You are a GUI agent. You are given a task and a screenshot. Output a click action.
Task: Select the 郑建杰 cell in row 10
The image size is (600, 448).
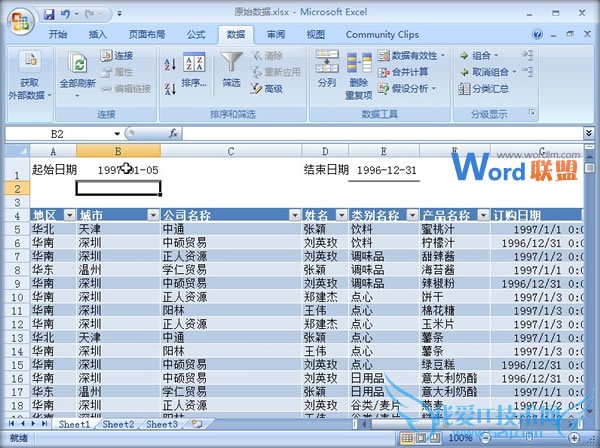(x=325, y=297)
